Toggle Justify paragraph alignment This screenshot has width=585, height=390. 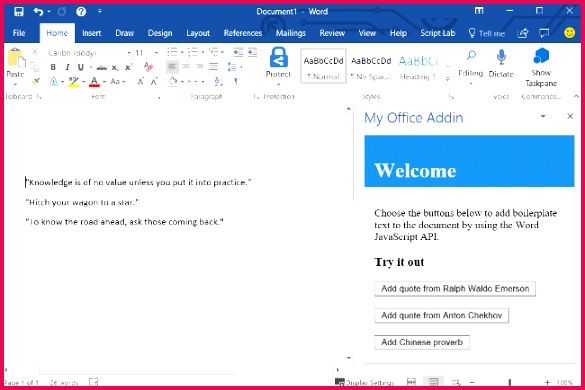point(213,67)
